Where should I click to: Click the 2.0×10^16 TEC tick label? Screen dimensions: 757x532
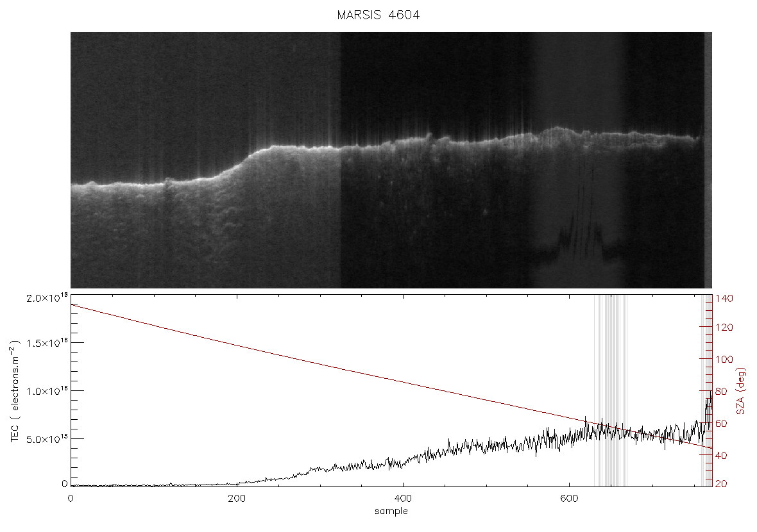(47, 298)
